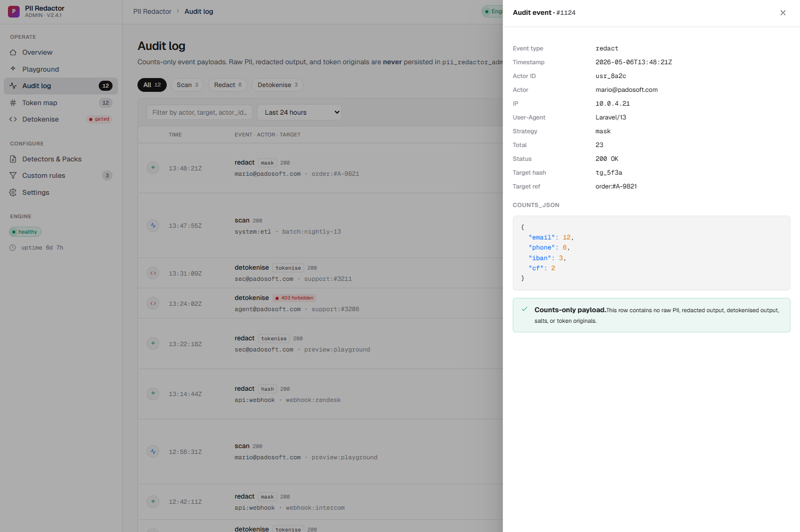Screen dimensions: 800x532
Task: Click the Settings gear icon
Action: [13, 193]
